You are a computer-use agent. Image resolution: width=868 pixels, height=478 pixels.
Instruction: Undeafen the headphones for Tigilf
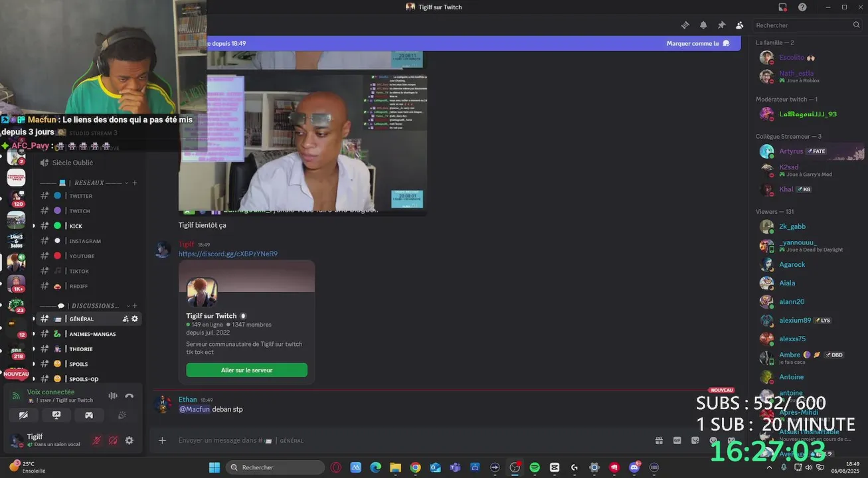[113, 440]
